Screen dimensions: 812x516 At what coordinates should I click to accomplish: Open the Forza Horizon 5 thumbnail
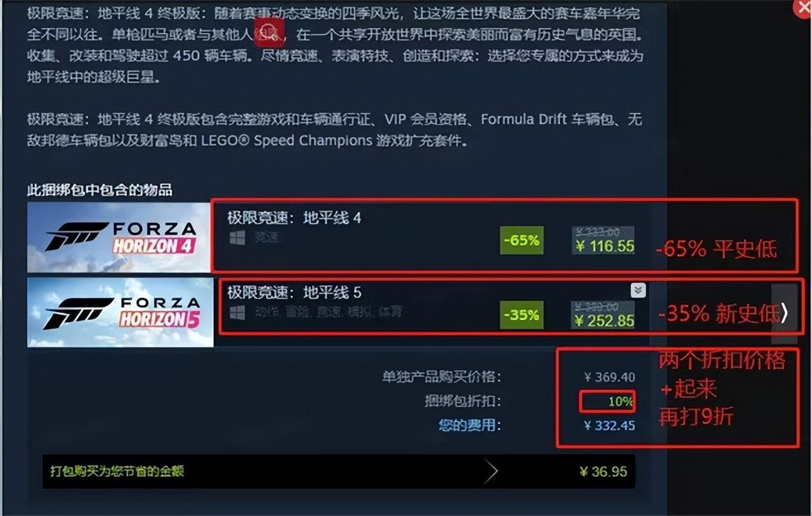pyautogui.click(x=121, y=313)
